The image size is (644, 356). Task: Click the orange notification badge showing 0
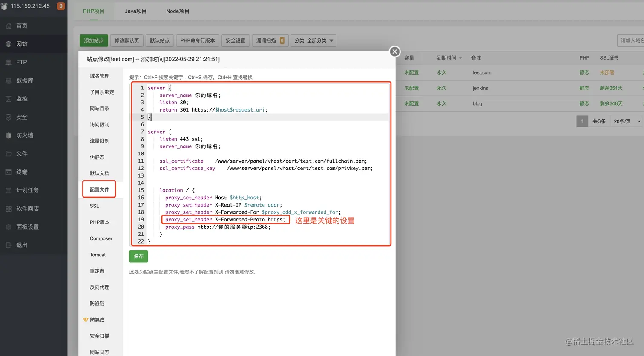click(x=61, y=6)
